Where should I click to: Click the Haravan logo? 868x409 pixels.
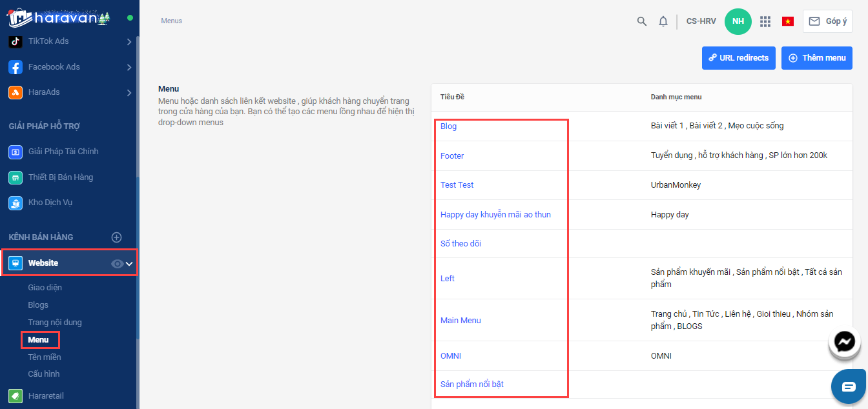58,17
